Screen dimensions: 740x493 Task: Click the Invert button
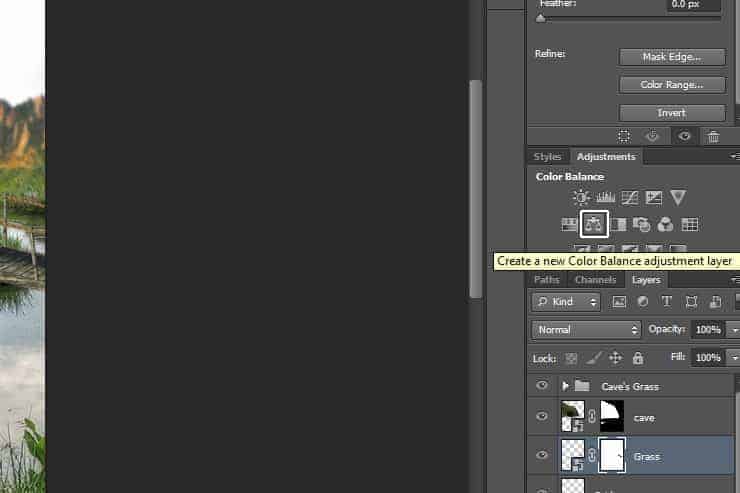coord(672,113)
